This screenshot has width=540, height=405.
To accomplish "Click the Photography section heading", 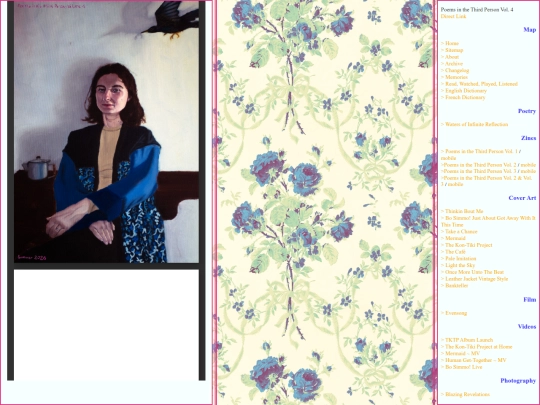I will click(518, 381).
